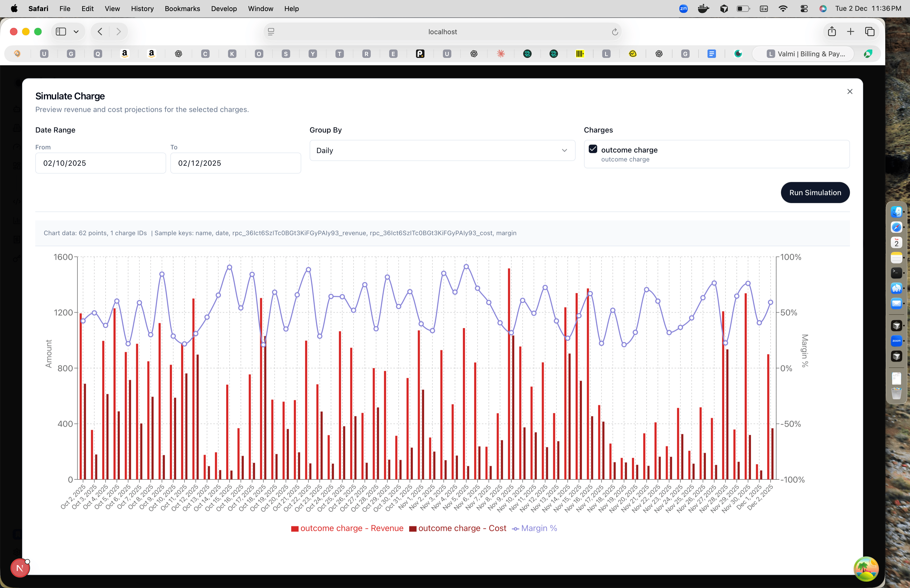Screen dimensions: 910x588
Task: Edit the To date field
Action: [236, 163]
